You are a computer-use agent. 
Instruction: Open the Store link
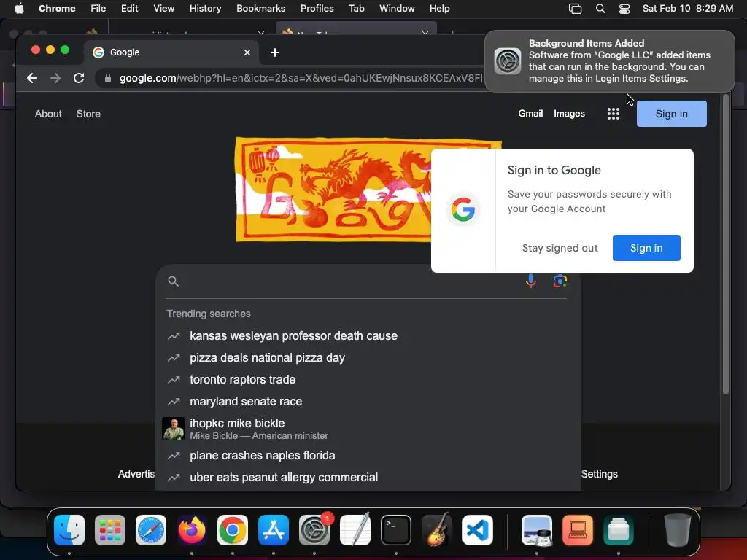(x=88, y=114)
